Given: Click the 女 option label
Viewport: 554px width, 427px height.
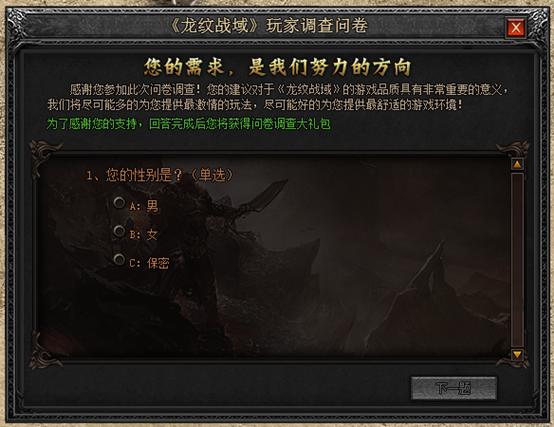Looking at the screenshot, I should [x=152, y=235].
